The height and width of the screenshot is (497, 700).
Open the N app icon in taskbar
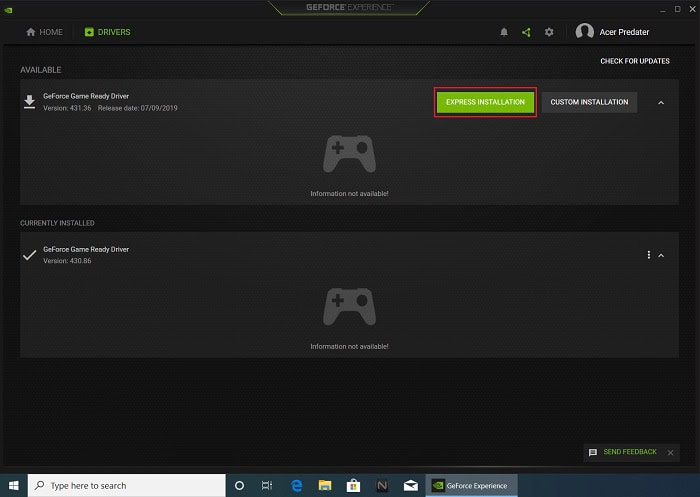[382, 485]
